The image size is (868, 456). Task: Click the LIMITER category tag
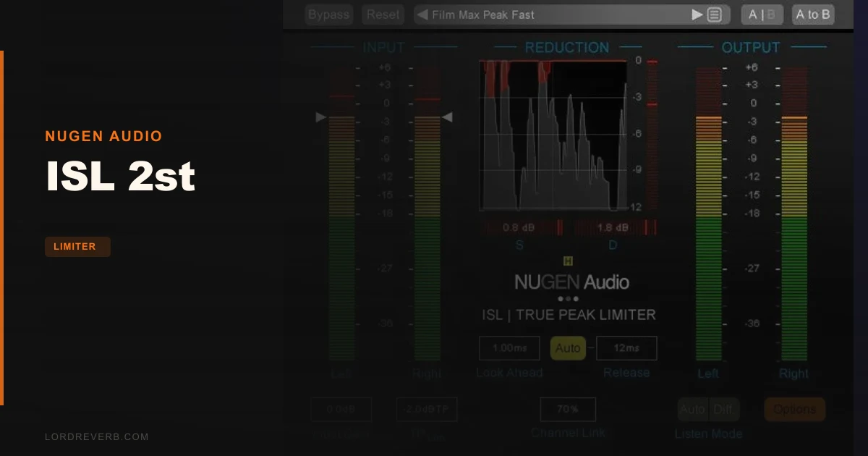(77, 247)
